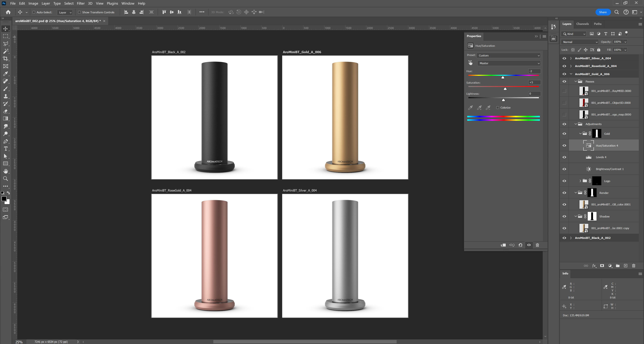This screenshot has height=344, width=644.
Task: Click the Share button
Action: pyautogui.click(x=603, y=12)
